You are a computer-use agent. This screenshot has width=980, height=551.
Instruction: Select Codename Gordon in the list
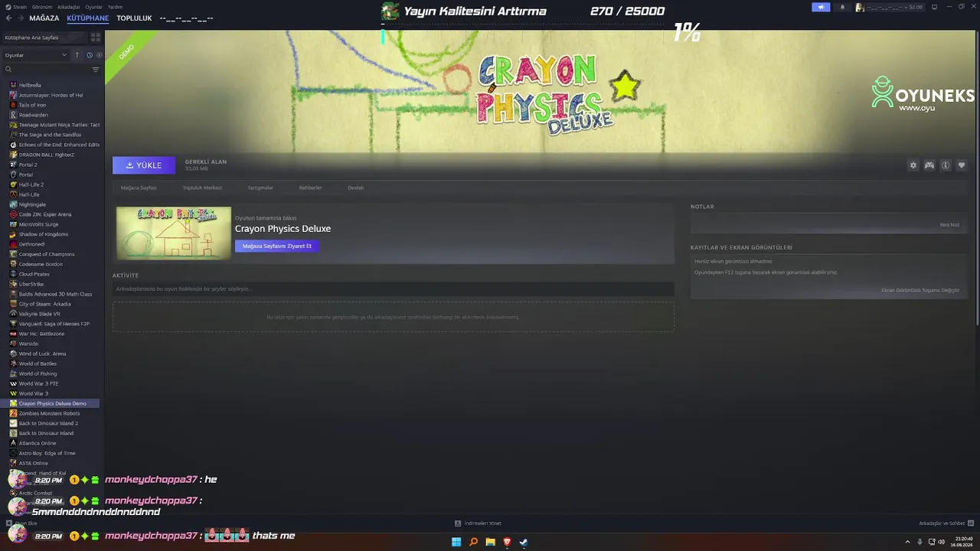(50, 264)
